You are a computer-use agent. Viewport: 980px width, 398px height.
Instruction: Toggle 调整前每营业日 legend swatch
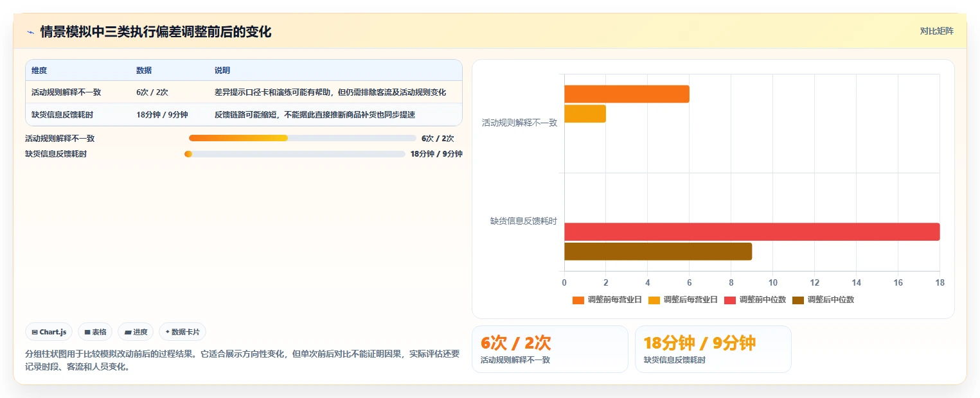point(578,300)
